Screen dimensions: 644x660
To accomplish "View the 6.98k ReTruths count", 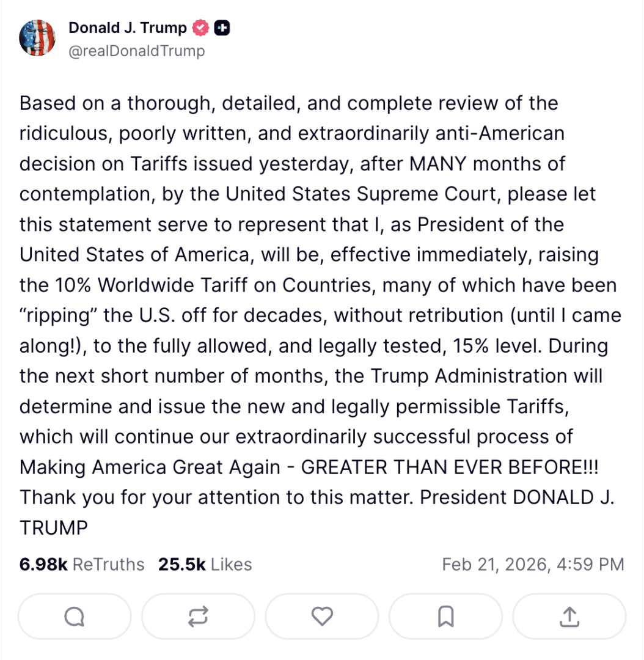I will 43,564.
